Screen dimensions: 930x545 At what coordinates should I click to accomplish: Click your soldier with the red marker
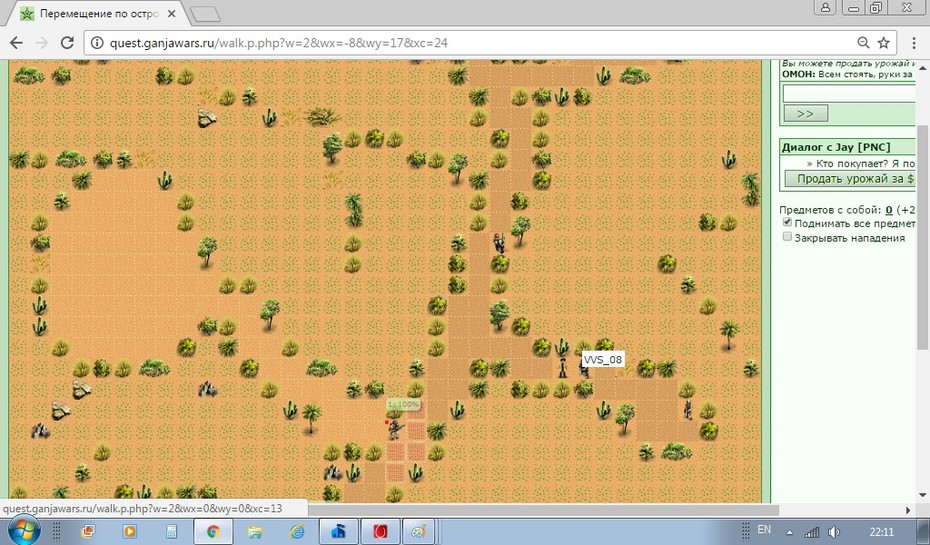pos(394,429)
